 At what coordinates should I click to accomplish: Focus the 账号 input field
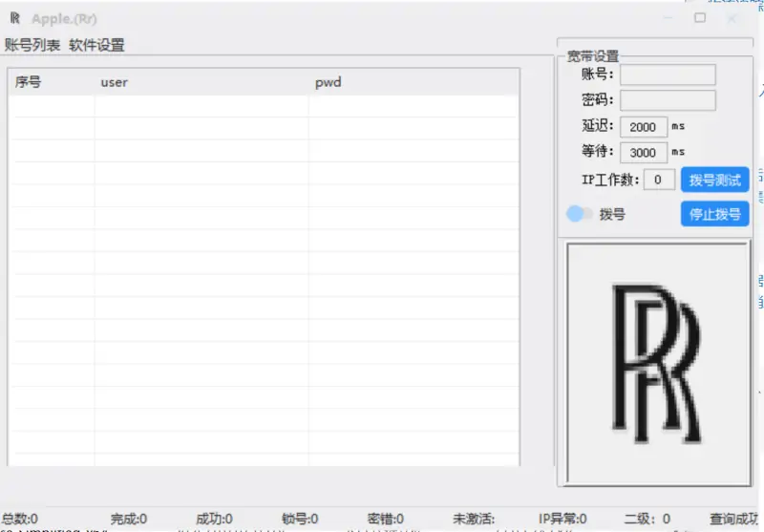coord(668,74)
